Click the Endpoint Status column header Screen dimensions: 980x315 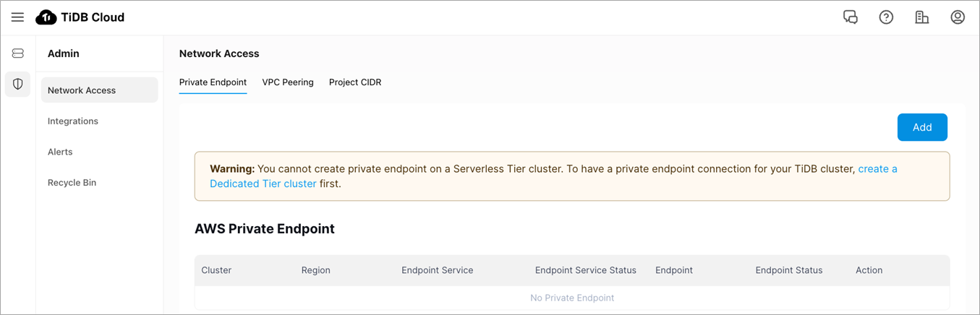coord(788,270)
